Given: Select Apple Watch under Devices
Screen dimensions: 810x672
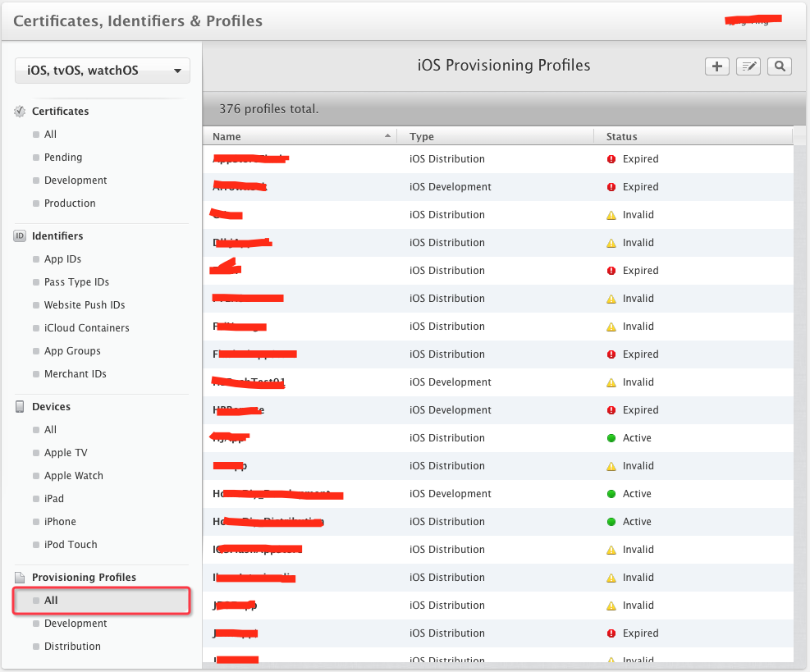Looking at the screenshot, I should (x=73, y=476).
